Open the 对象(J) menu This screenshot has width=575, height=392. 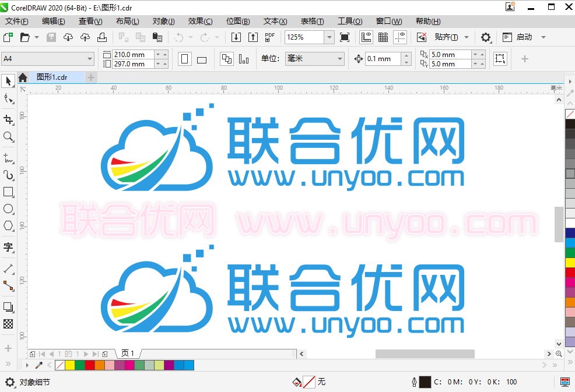click(163, 21)
